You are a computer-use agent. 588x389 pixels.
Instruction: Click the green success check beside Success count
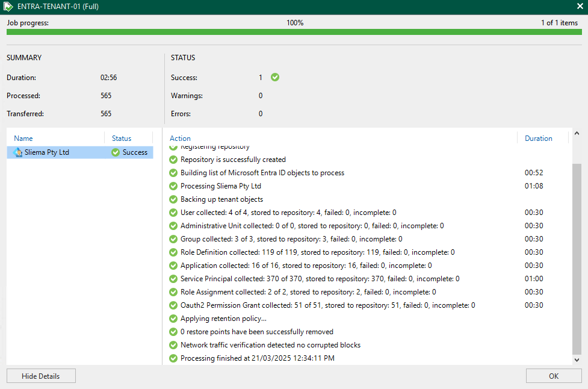(x=275, y=77)
